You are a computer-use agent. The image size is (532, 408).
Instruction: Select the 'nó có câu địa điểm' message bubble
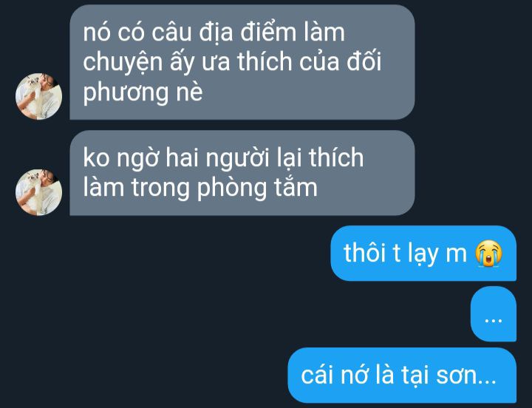[242, 62]
